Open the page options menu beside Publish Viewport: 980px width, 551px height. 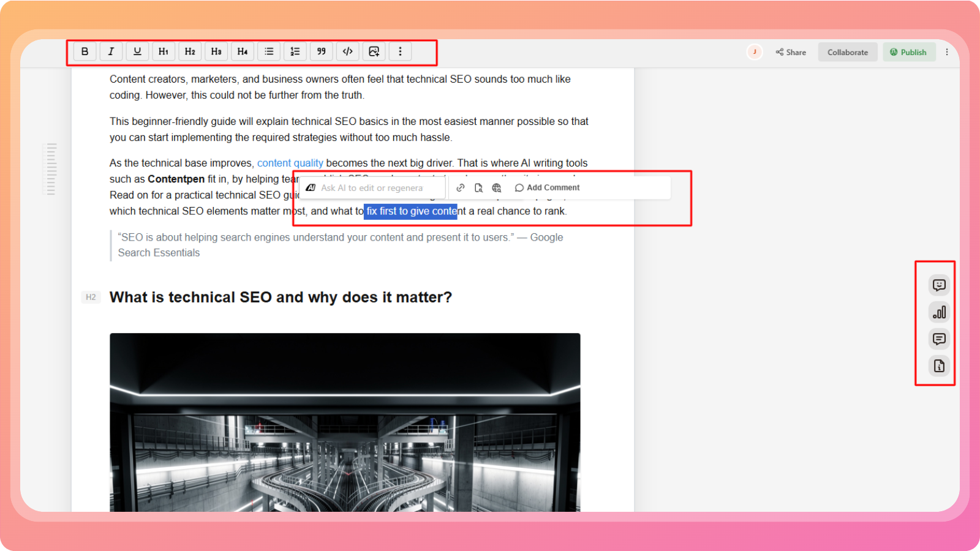pyautogui.click(x=947, y=52)
